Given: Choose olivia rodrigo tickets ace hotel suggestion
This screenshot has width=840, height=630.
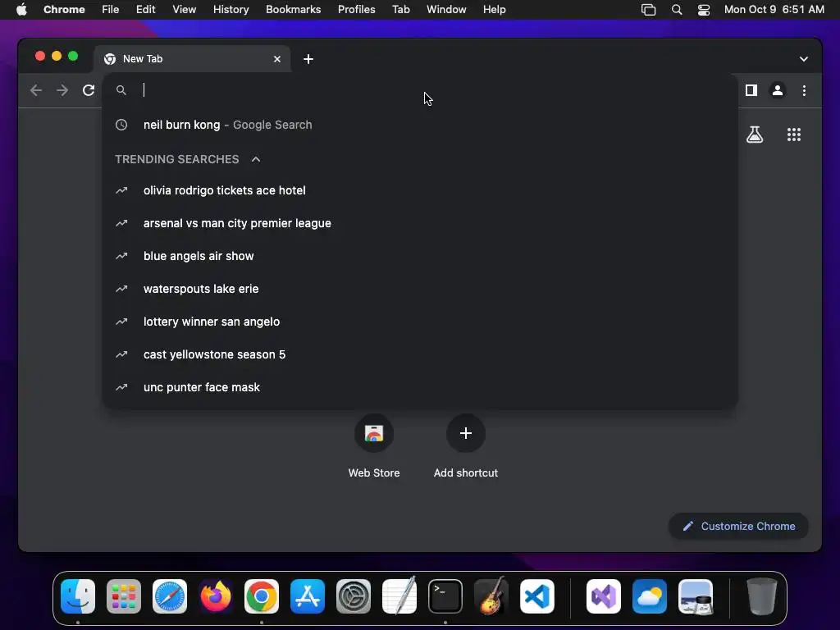Looking at the screenshot, I should pyautogui.click(x=419, y=190).
